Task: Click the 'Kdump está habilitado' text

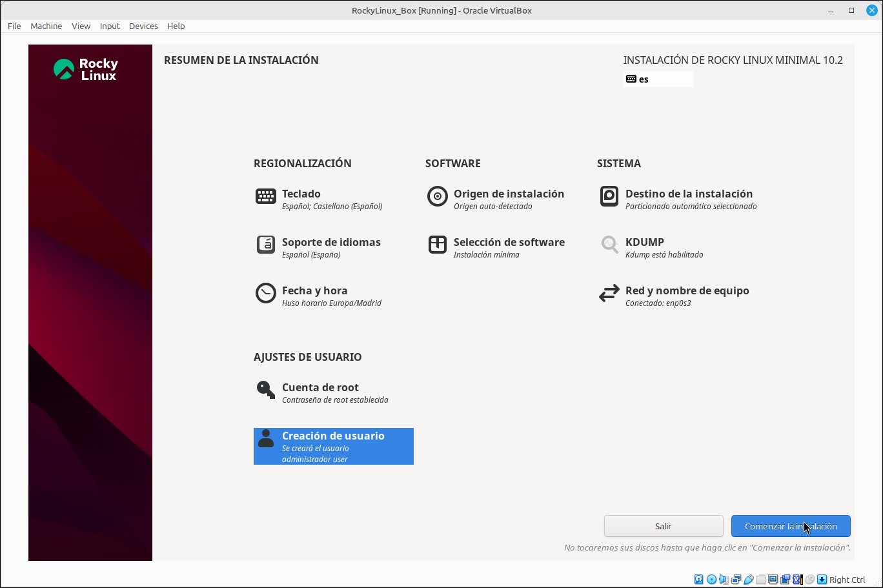Action: tap(664, 255)
